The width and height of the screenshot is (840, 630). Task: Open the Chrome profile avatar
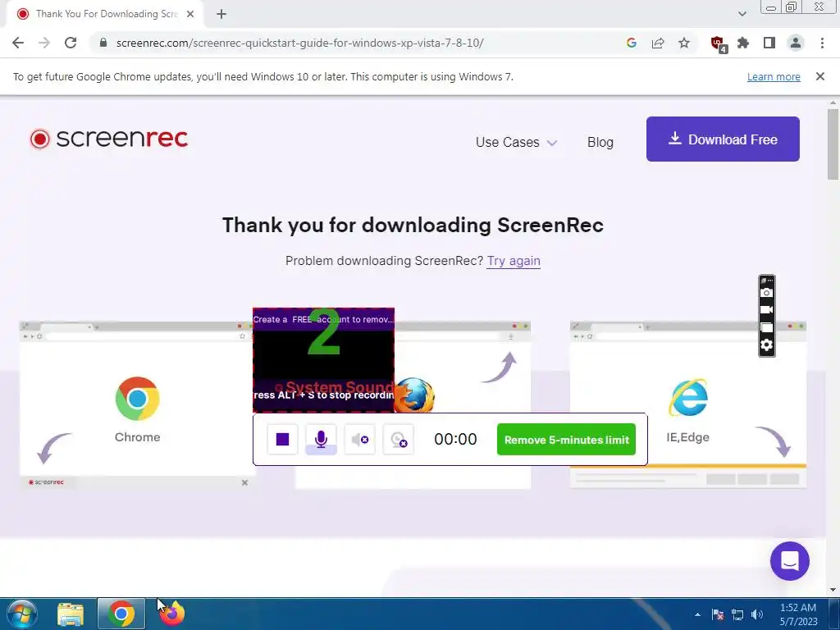[796, 43]
